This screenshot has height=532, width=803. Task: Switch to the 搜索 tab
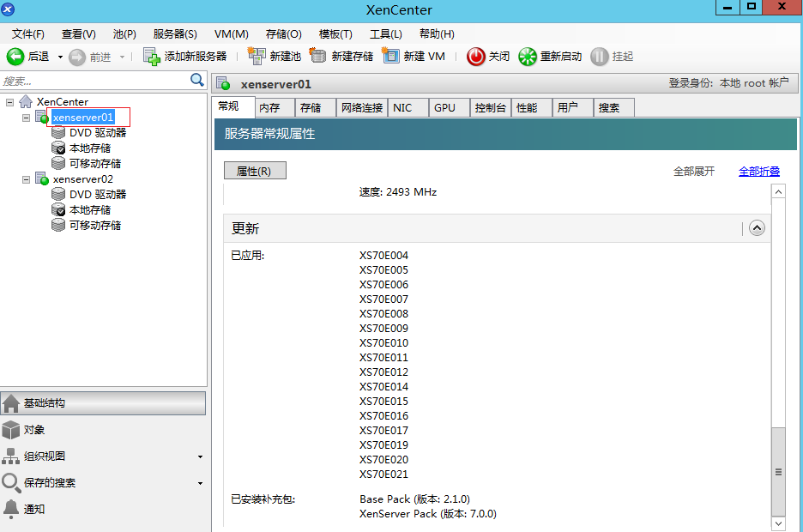click(613, 108)
